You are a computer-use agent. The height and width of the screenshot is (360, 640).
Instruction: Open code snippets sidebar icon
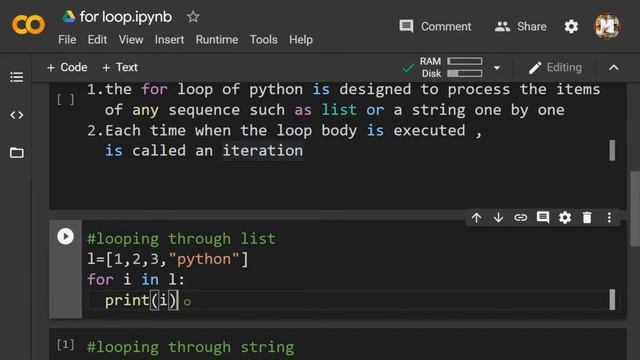[16, 115]
